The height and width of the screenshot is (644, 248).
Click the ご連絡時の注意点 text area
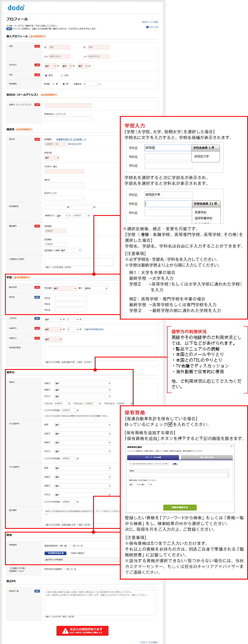pos(79,262)
